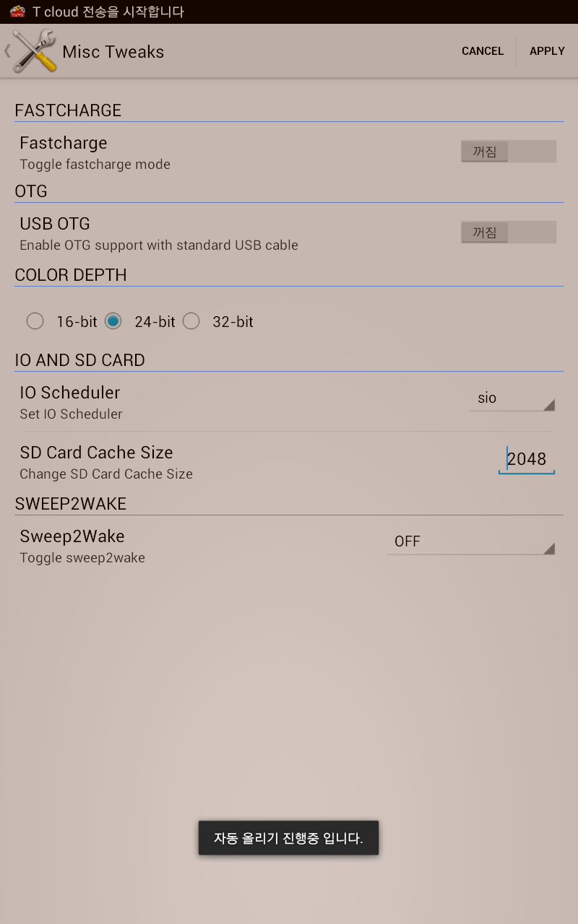The height and width of the screenshot is (924, 578).
Task: Select the 16-bit color depth radio button
Action: click(x=35, y=321)
